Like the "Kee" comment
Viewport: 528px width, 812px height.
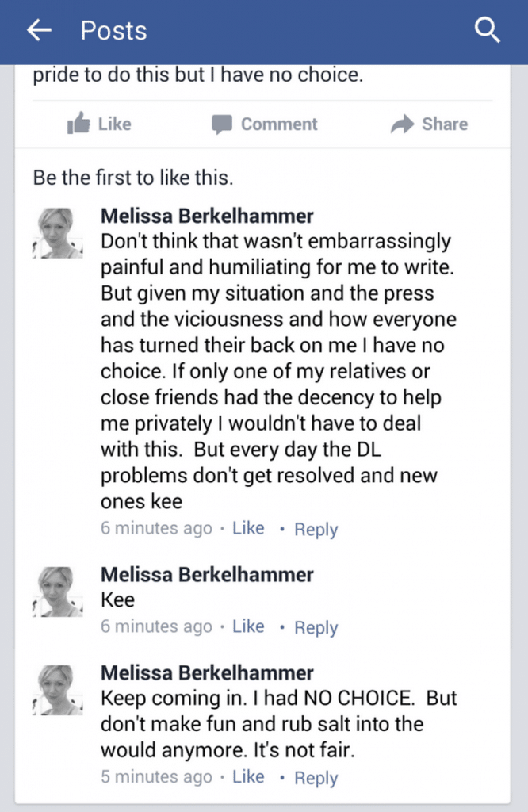point(248,626)
